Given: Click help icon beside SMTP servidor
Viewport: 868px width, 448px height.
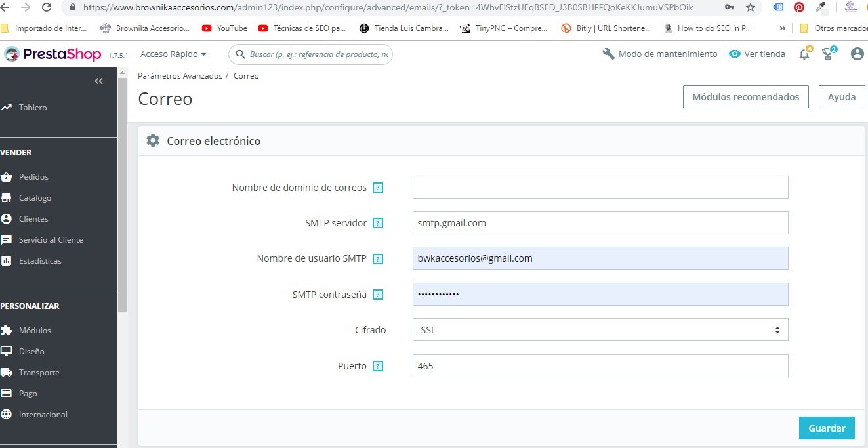Looking at the screenshot, I should 378,223.
